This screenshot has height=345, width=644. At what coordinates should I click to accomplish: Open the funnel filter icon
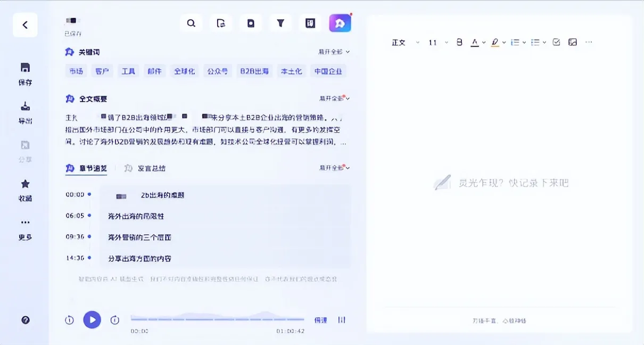(280, 23)
